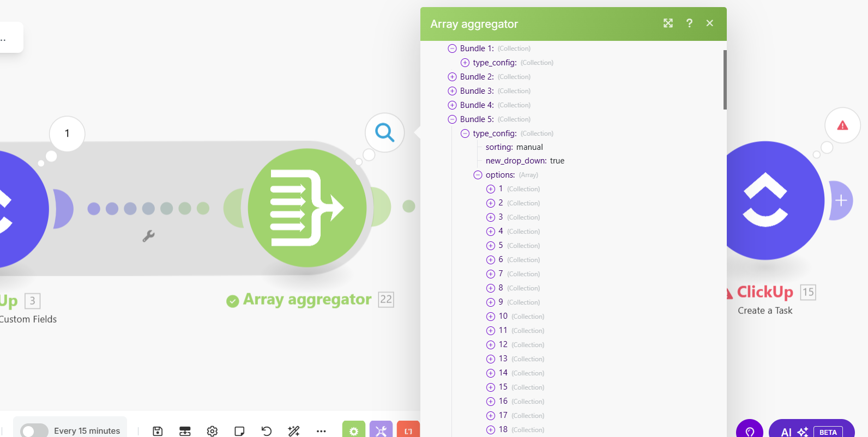Click the Array aggregator panel title
Screen dimensions: 868x437
tap(474, 24)
